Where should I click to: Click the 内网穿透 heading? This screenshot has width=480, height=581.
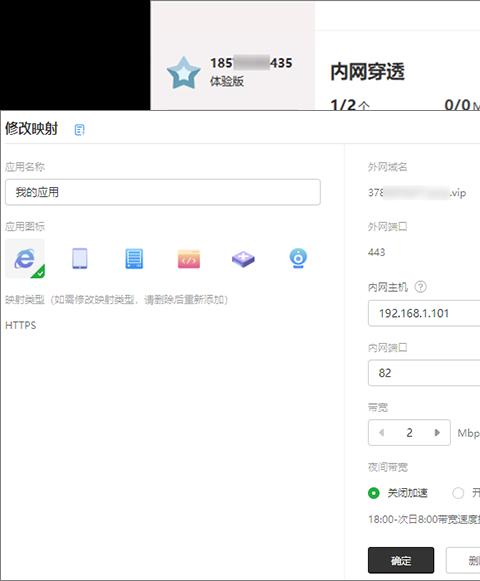(x=367, y=72)
